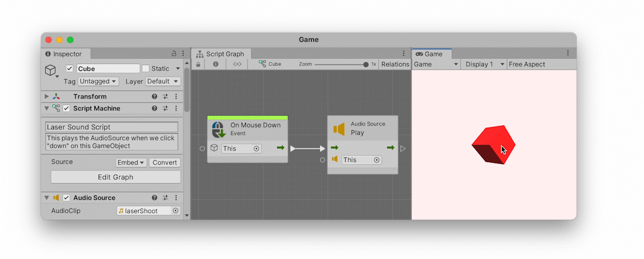
Task: Open Script Machine presets
Action: 166,109
